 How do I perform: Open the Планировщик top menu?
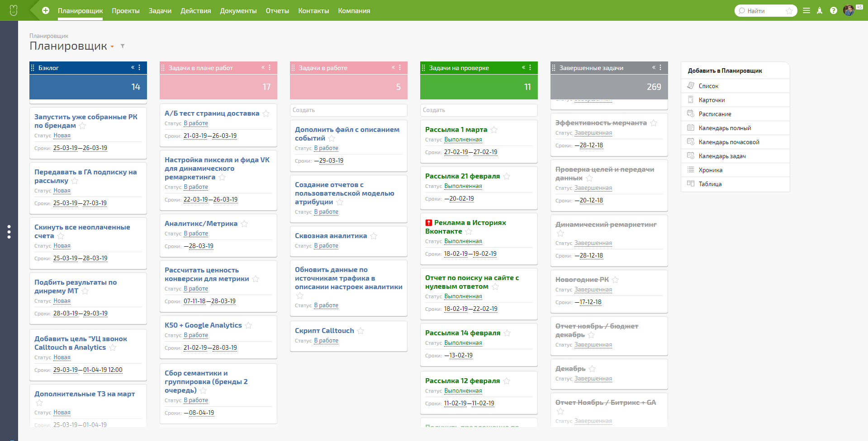click(81, 11)
